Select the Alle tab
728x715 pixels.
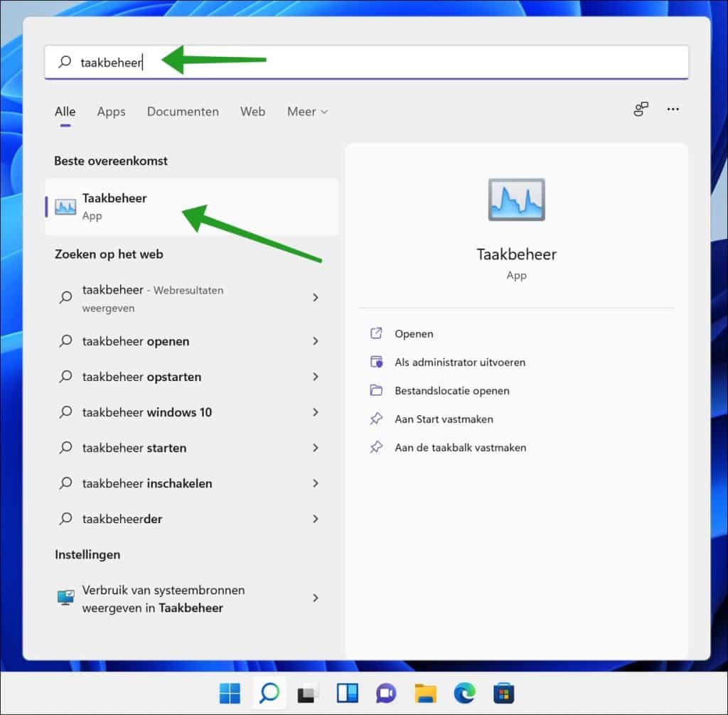tap(65, 112)
